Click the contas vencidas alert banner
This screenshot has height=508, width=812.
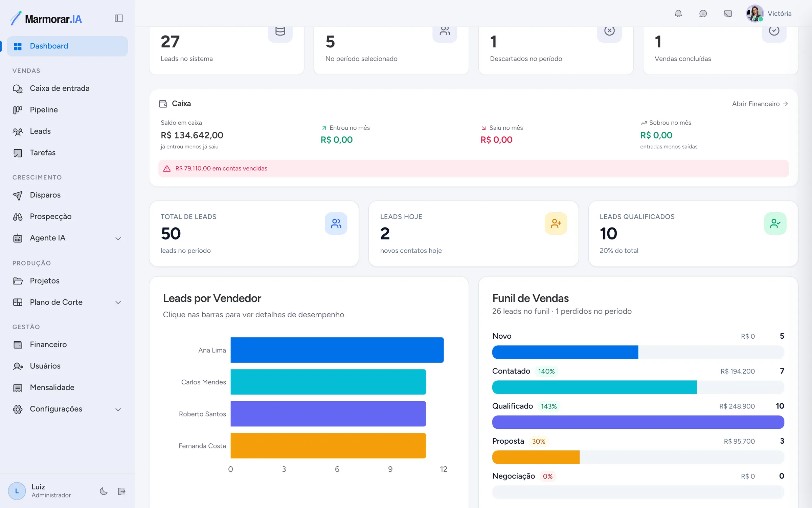(x=473, y=168)
